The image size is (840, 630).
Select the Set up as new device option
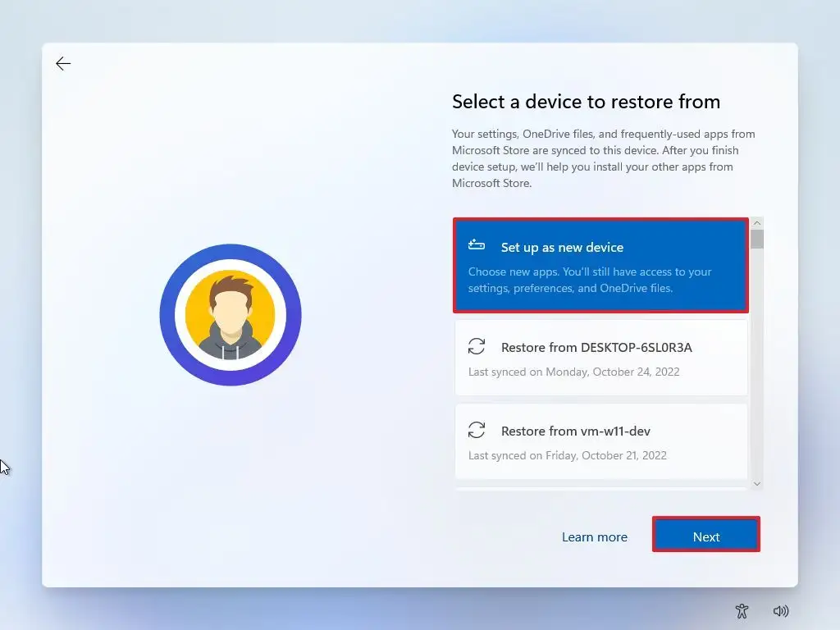(x=600, y=265)
